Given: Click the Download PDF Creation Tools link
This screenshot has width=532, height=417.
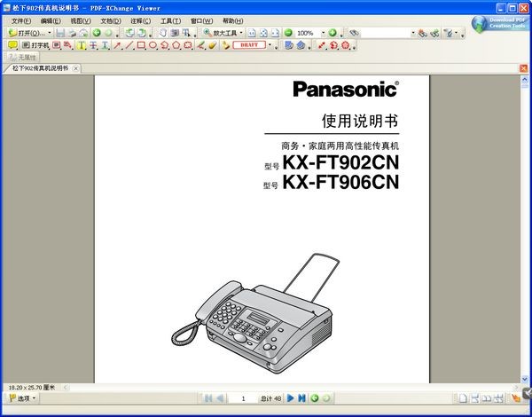Looking at the screenshot, I should tap(499, 23).
